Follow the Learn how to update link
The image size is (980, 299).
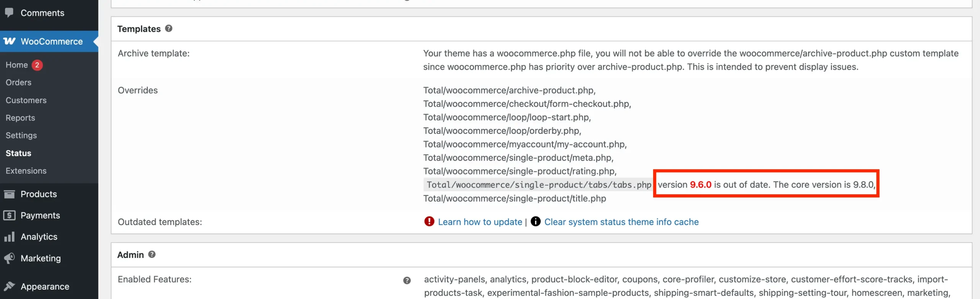click(480, 222)
